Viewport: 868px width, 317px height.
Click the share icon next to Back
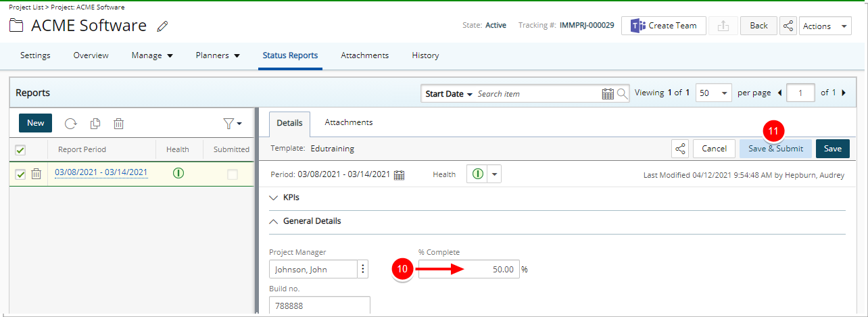coord(788,26)
